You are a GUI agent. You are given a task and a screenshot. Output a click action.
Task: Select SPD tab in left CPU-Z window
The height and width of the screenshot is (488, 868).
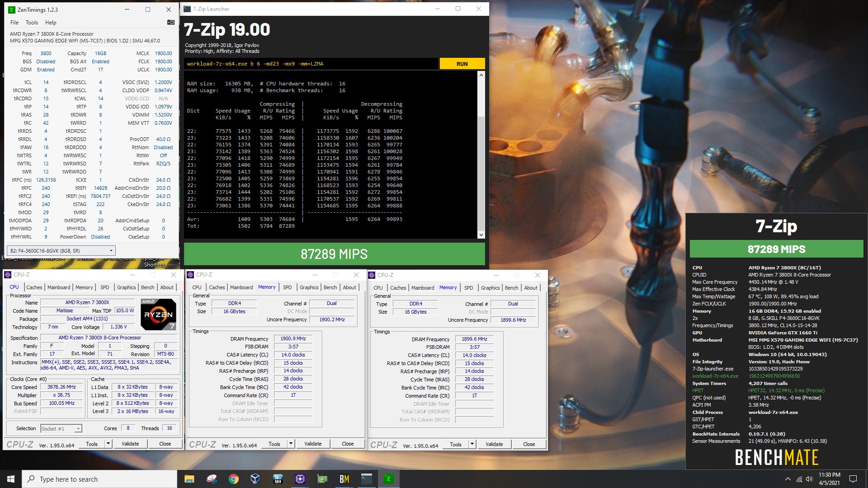pyautogui.click(x=104, y=287)
